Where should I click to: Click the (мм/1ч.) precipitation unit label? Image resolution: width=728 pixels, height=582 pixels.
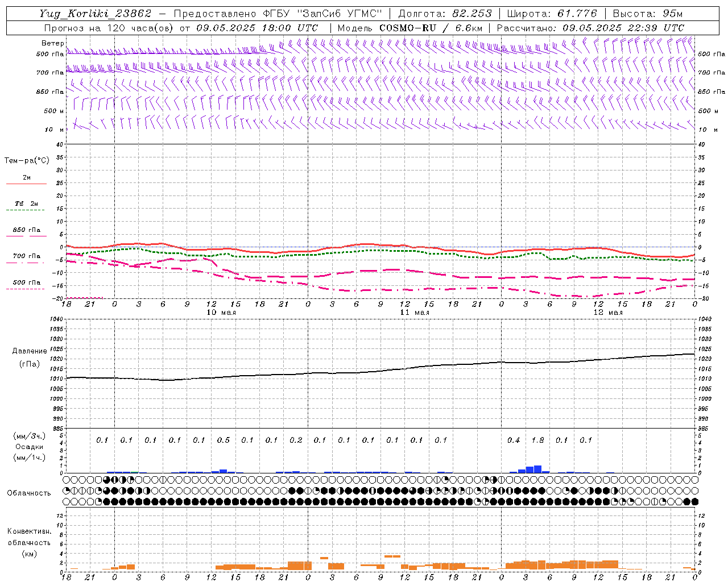28,458
